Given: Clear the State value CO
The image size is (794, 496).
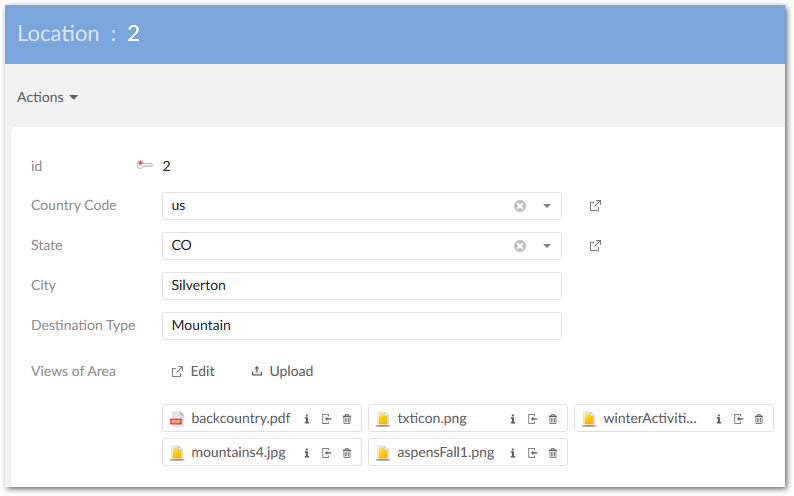Looking at the screenshot, I should [x=520, y=246].
